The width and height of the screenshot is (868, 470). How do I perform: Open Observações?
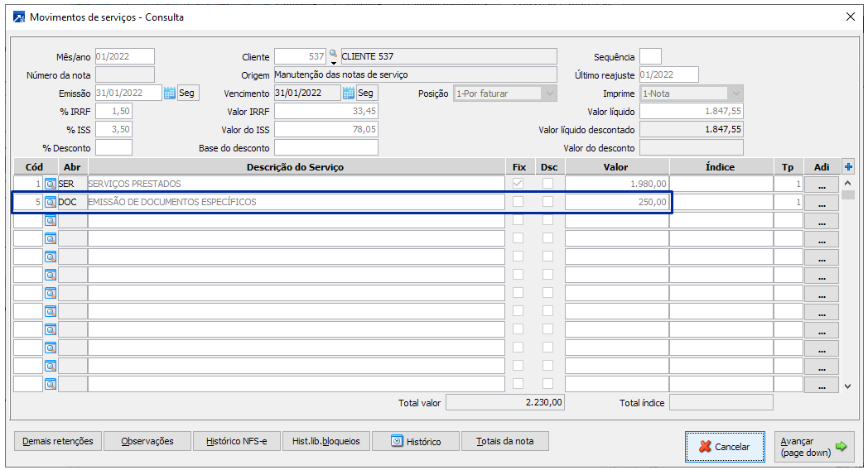click(147, 441)
